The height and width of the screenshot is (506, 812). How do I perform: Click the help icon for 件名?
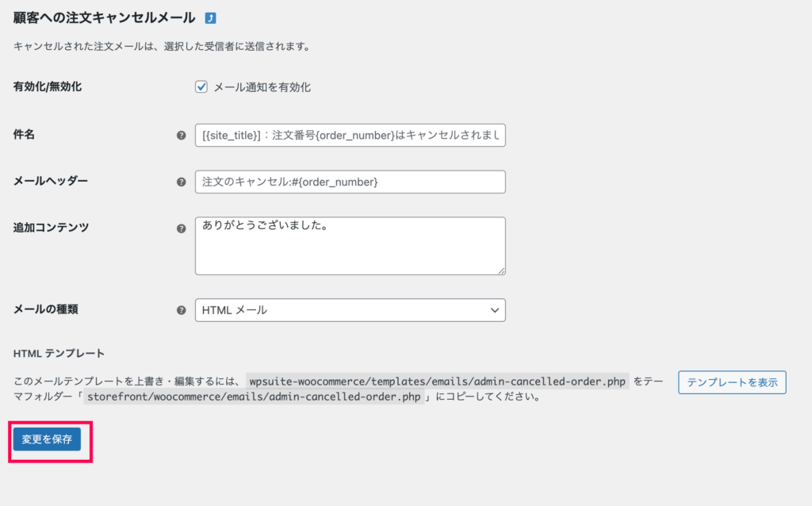[182, 135]
